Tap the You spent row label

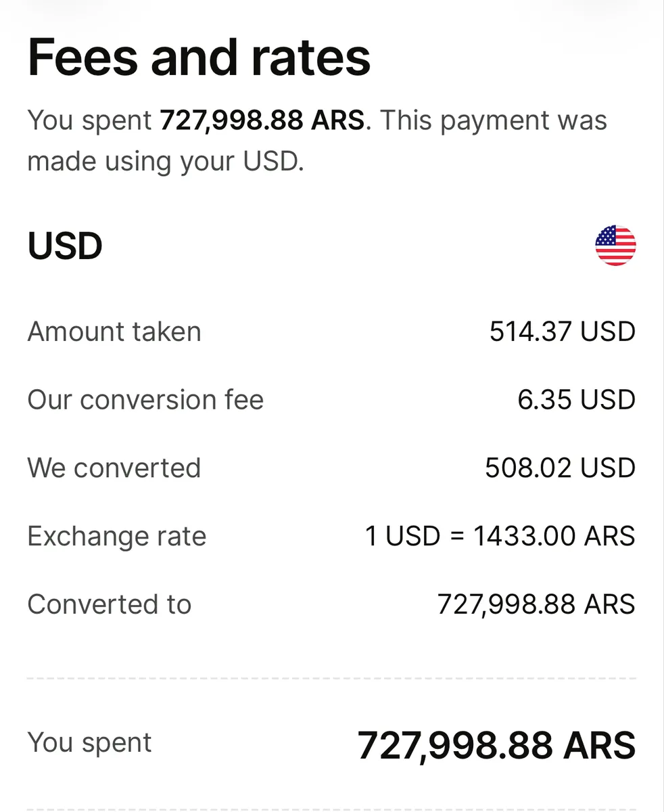click(89, 742)
